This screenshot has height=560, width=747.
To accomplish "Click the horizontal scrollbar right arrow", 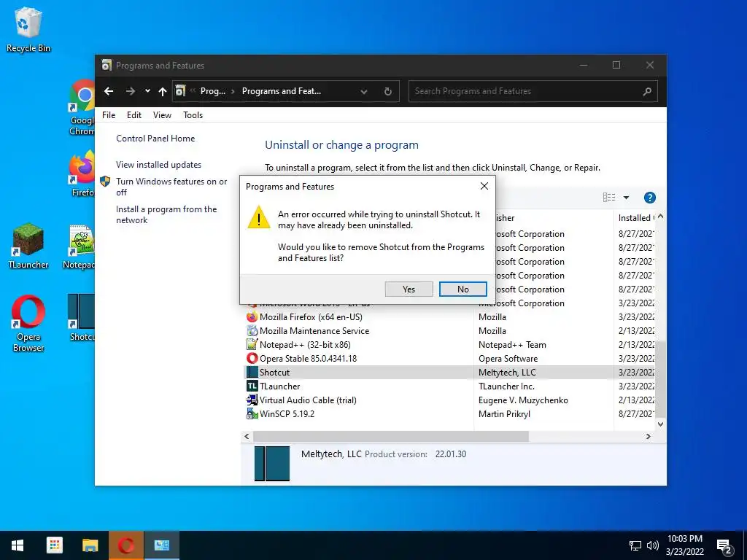I will coord(648,436).
